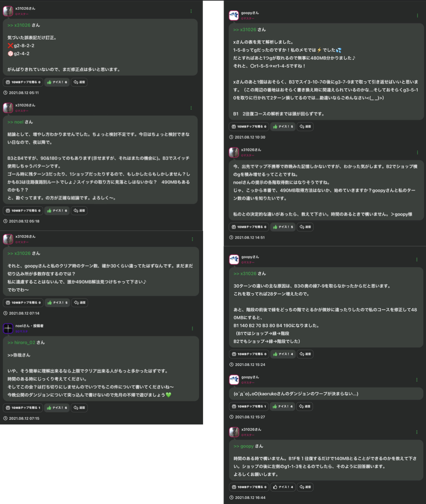
Task: Like x31026's 05:11 comment with ナイス
Action: [x=57, y=82]
